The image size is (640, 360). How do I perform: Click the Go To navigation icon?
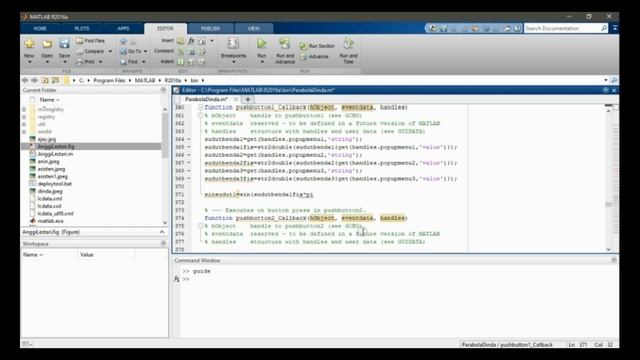click(123, 51)
